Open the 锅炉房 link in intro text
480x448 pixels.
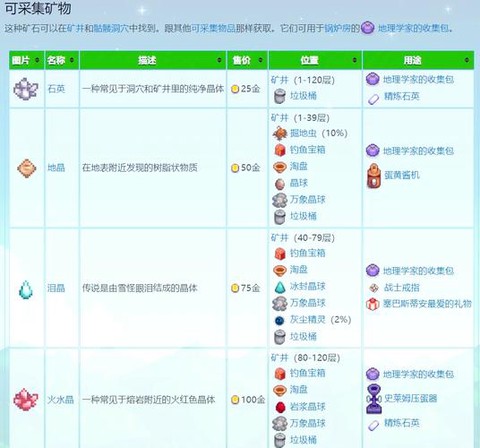[338, 28]
